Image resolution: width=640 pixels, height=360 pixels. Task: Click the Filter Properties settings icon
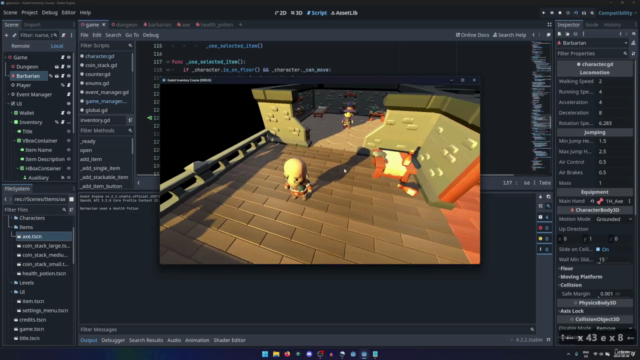pos(633,53)
